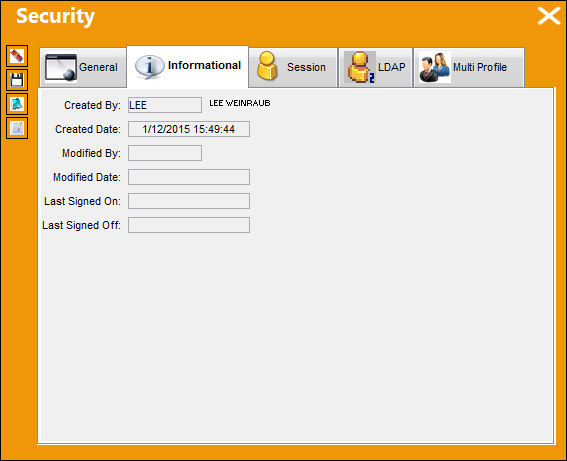Click the empty Modified By field
The width and height of the screenshot is (567, 461).
(x=165, y=153)
